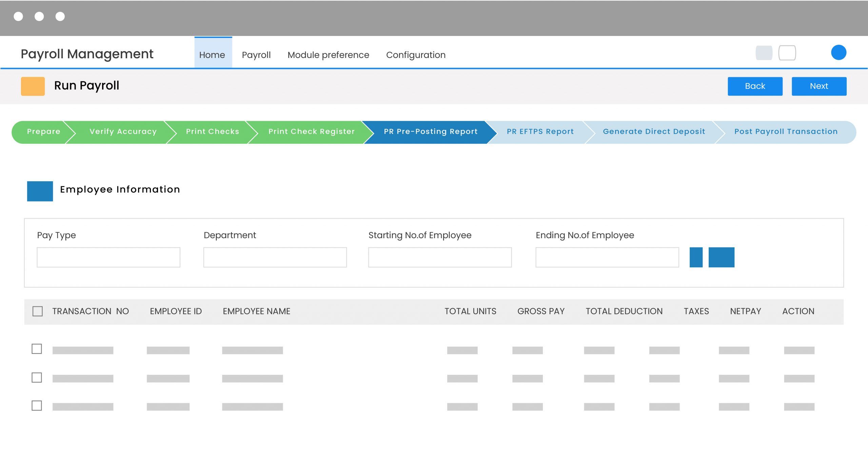868x454 pixels.
Task: Click the search filter icon beside Ending No.of Employee
Action: (695, 257)
